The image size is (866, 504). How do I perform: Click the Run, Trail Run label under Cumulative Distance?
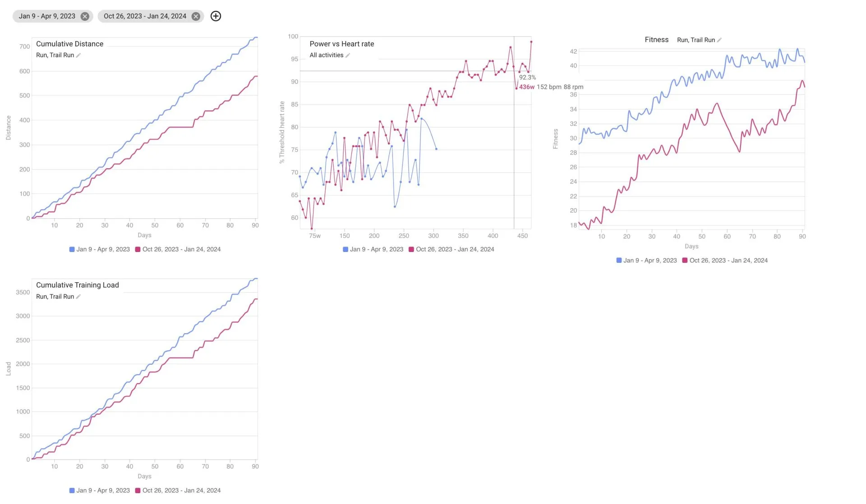[55, 55]
